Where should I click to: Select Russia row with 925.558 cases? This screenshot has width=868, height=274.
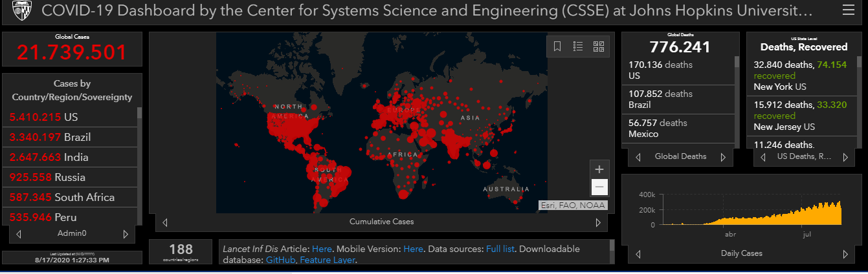tap(70, 177)
